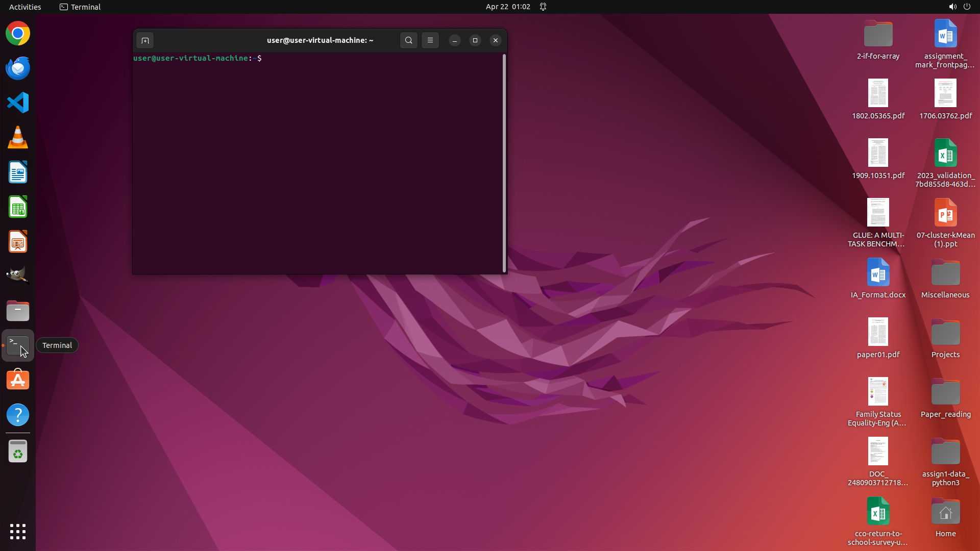Open system menu via volume icon

(952, 7)
